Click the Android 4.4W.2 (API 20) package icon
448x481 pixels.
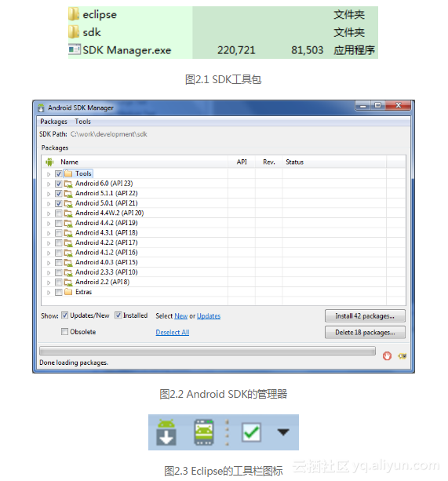[x=68, y=213]
